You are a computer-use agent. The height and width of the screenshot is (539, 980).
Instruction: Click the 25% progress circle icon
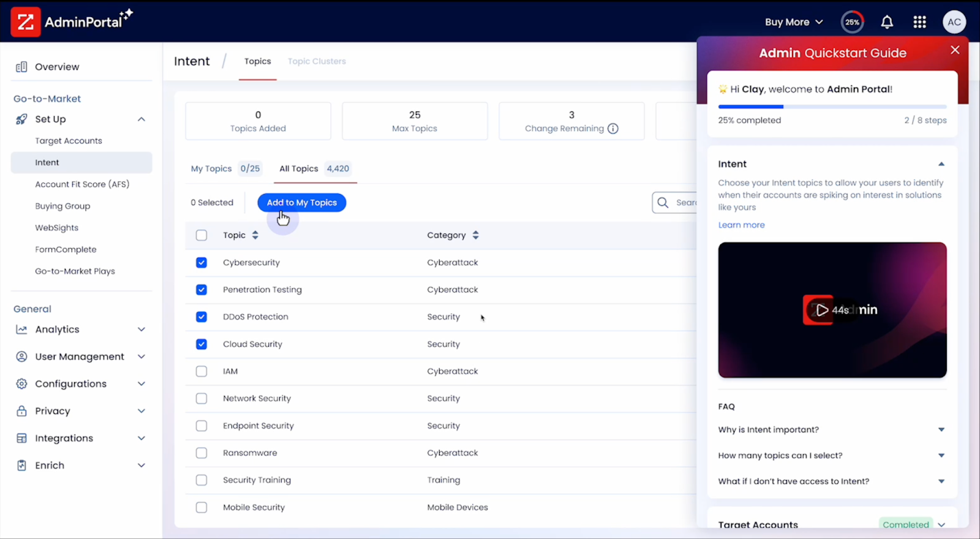[x=852, y=22]
